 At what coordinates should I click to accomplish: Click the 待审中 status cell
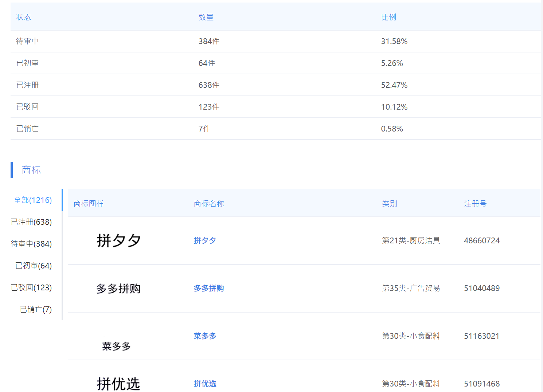click(x=27, y=41)
